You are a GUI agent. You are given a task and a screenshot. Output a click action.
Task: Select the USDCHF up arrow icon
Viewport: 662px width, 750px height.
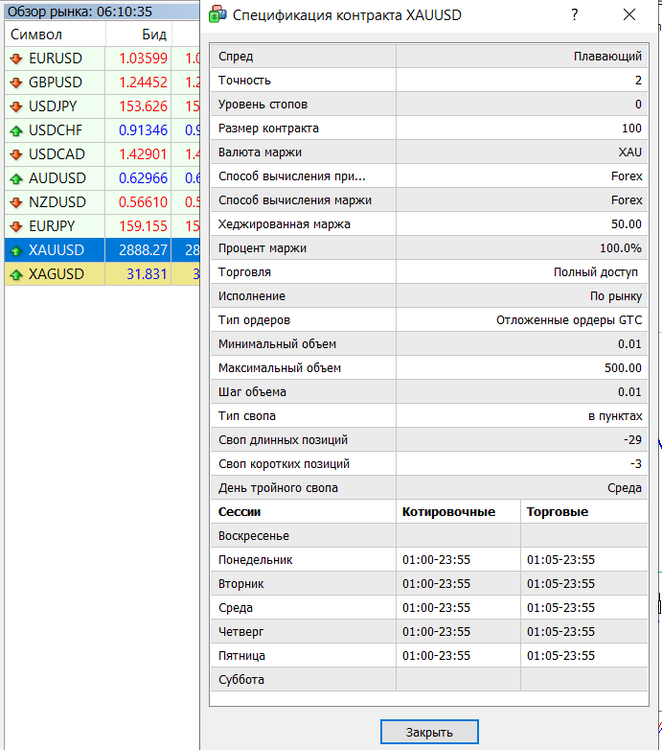(x=16, y=130)
